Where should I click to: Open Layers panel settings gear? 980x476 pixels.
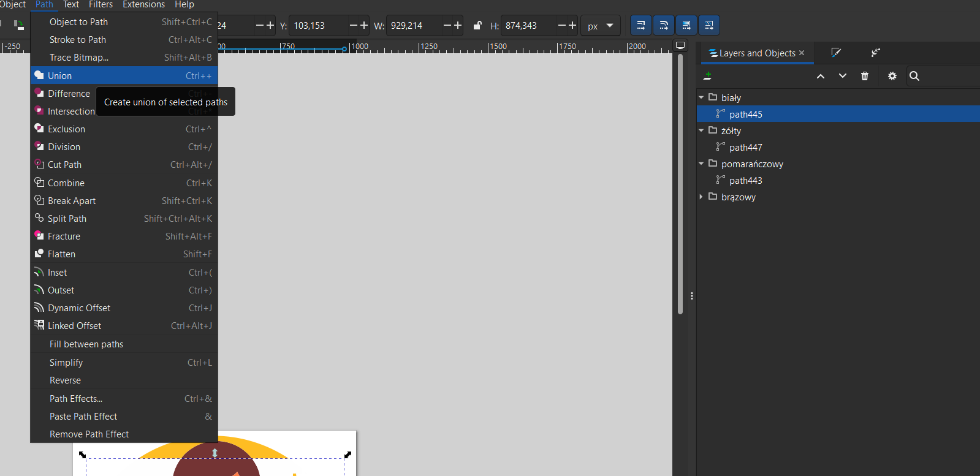[892, 76]
